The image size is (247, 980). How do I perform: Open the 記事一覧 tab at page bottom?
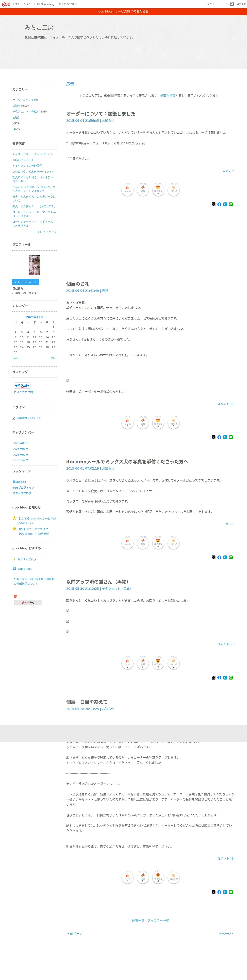[138, 921]
